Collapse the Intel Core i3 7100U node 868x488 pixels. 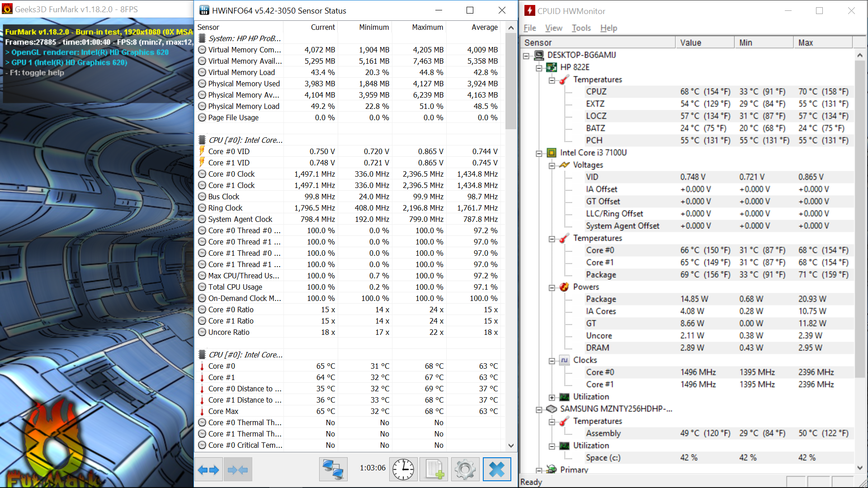point(539,154)
